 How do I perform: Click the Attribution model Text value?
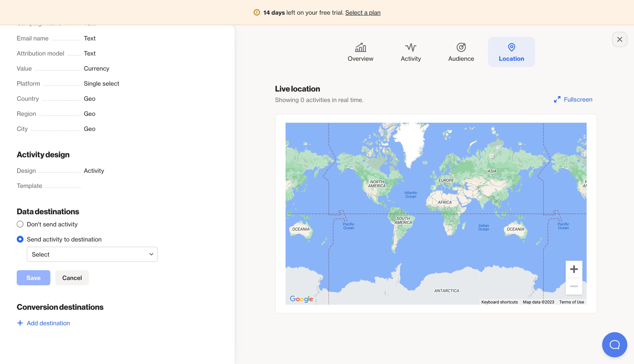[x=90, y=53]
